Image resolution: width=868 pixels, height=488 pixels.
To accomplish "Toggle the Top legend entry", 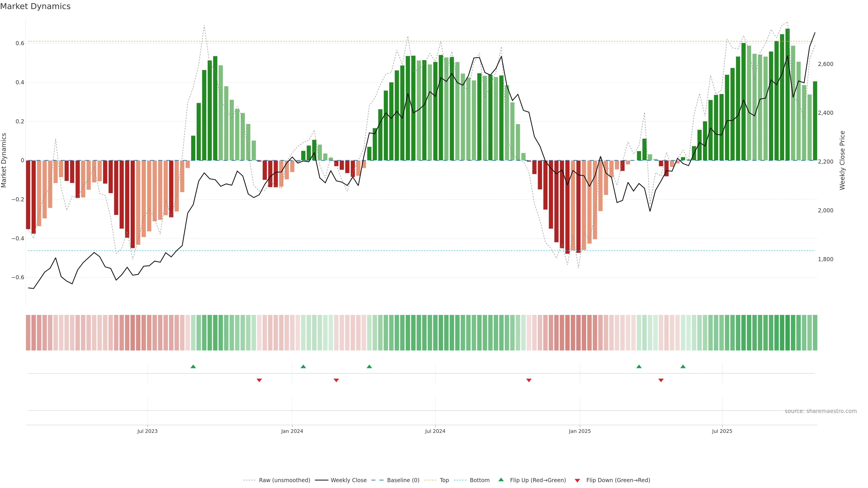I will pyautogui.click(x=444, y=480).
